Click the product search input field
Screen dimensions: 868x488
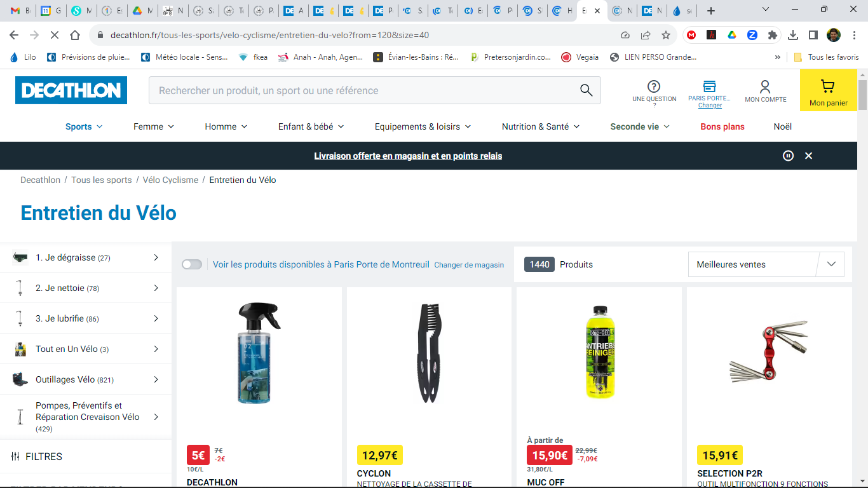(362, 90)
